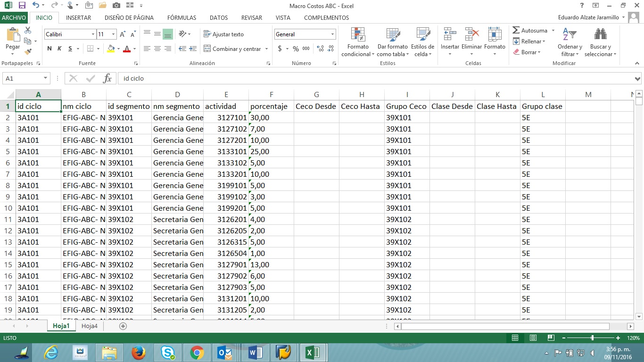Screen dimensions: 644x362
Task: Toggle bold formatting with N
Action: 49,49
